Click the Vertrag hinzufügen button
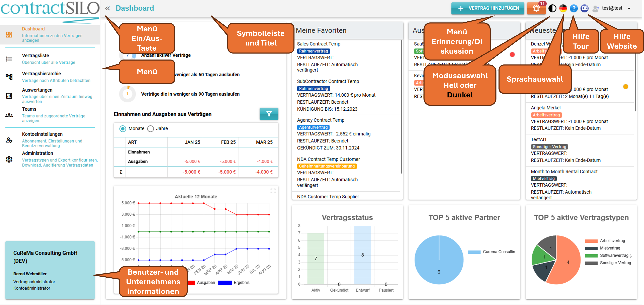This screenshot has width=644, height=305. pos(488,8)
